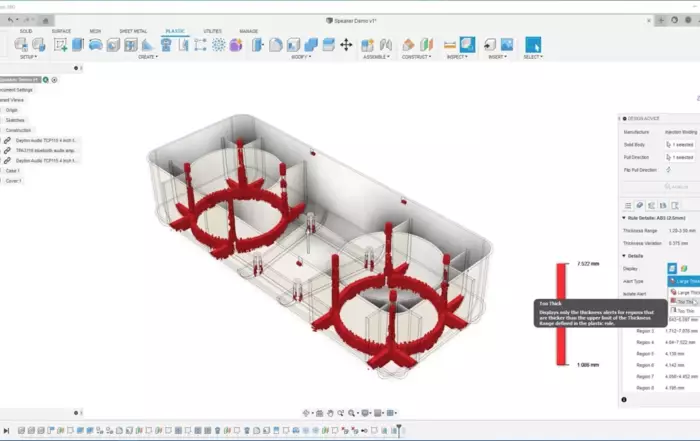Click the Zoom magnifier dropdown in navigation bar
The width and height of the screenshot is (700, 441).
tap(353, 413)
